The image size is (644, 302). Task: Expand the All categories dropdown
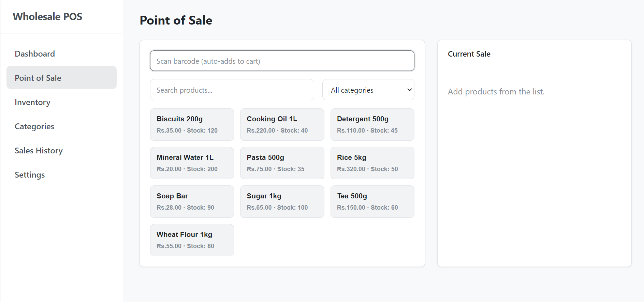(368, 90)
